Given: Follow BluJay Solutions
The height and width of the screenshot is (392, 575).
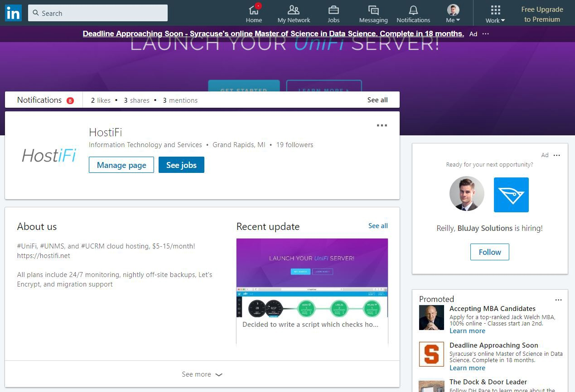Looking at the screenshot, I should (x=490, y=252).
